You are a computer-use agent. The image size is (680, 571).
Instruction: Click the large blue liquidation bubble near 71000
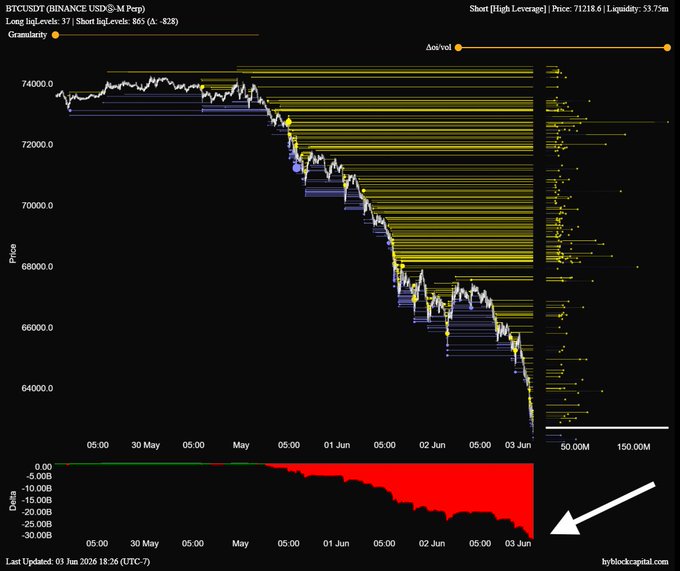coord(297,168)
